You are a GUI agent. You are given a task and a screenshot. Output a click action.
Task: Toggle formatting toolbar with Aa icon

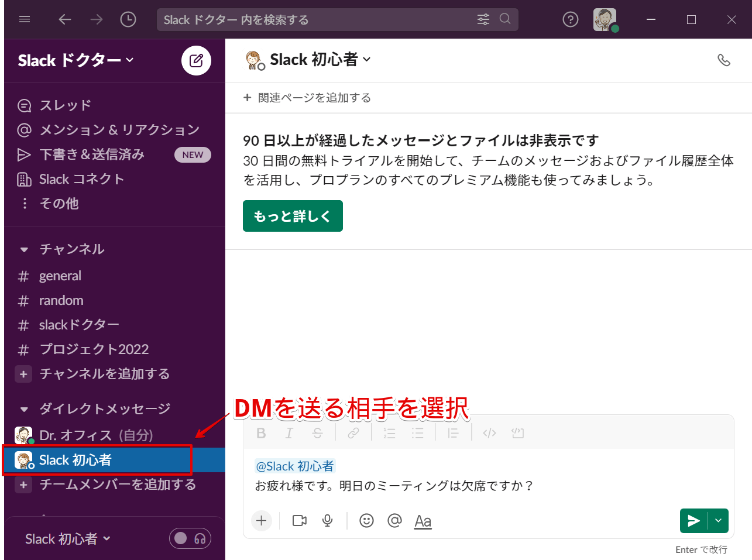pyautogui.click(x=423, y=521)
